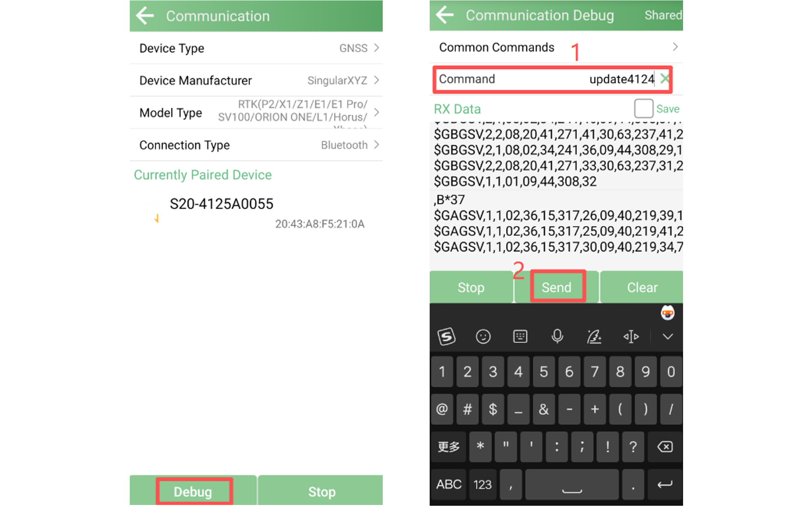Open the Device Type setting showing GNSS
This screenshot has width=812, height=507.
point(256,48)
